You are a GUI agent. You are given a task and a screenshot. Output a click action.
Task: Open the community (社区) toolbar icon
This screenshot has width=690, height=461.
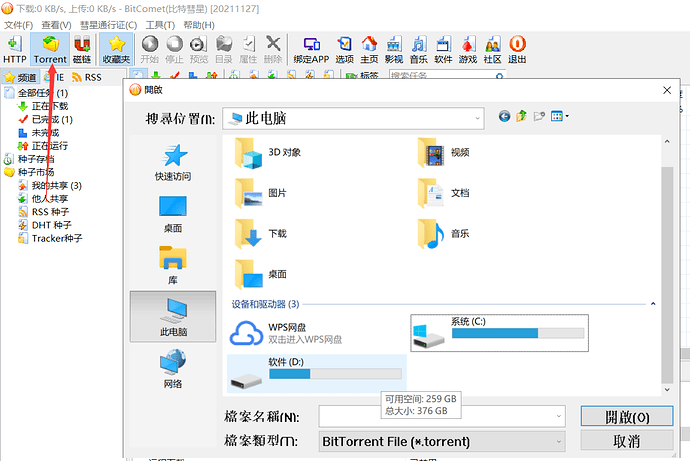pos(492,49)
